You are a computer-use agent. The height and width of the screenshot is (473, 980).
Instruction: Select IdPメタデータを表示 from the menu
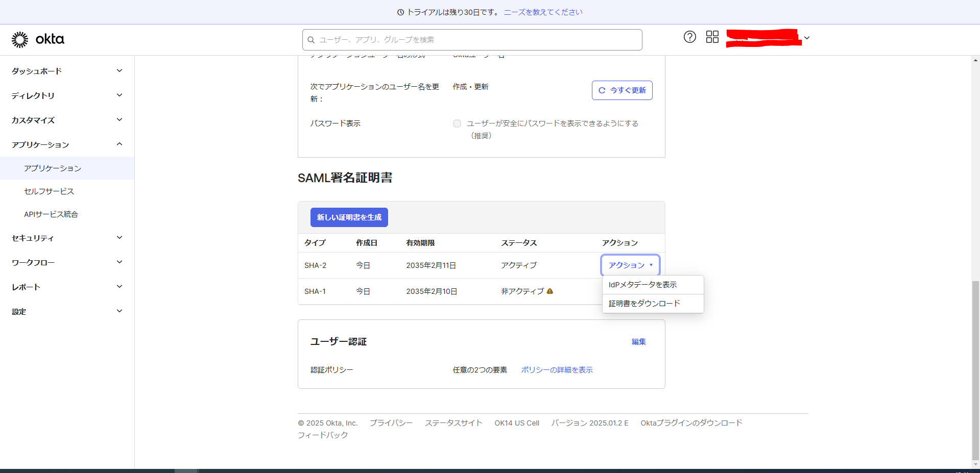click(x=653, y=285)
